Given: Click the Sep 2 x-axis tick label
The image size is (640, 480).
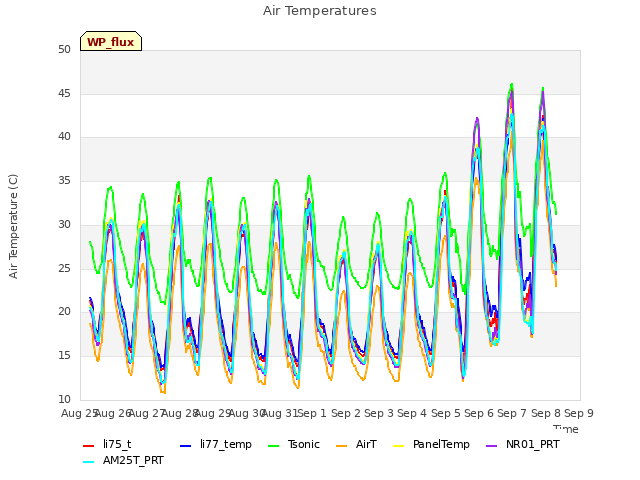Looking at the screenshot, I should click(346, 413).
